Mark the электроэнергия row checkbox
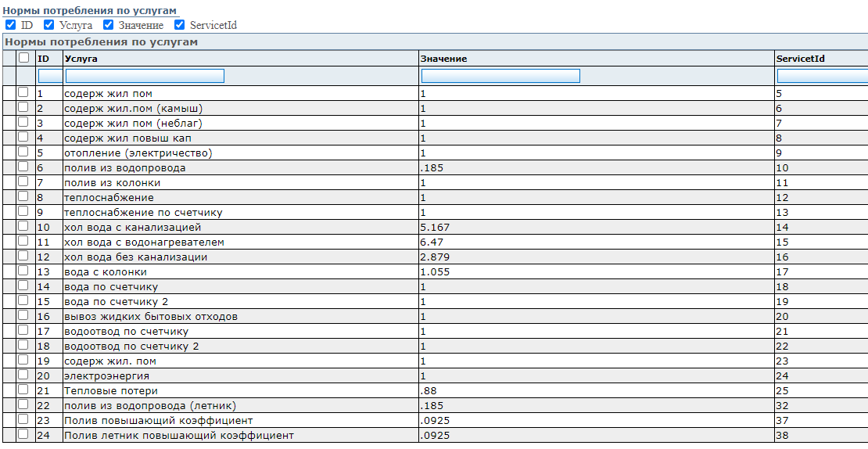Image resolution: width=868 pixels, height=449 pixels. tap(23, 375)
